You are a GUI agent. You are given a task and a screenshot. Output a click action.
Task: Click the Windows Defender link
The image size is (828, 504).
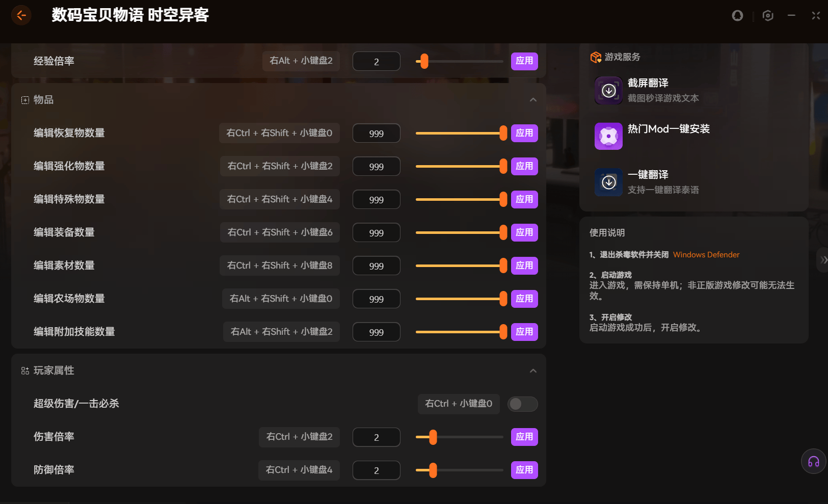coord(706,255)
